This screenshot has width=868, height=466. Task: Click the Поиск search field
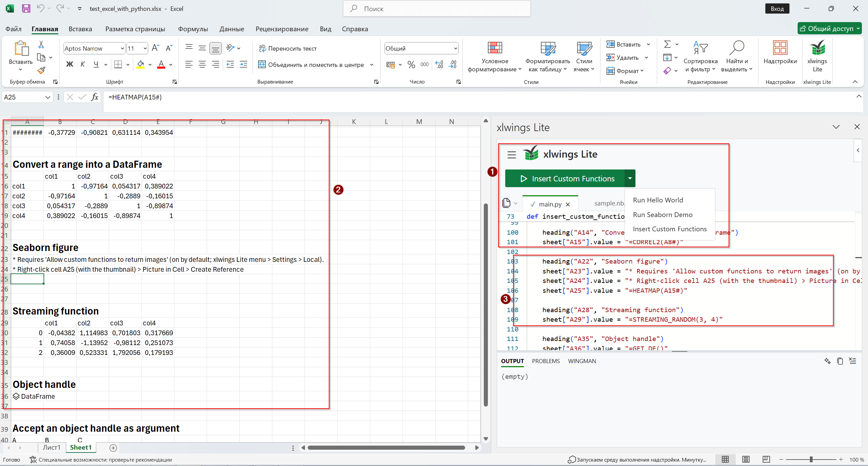coord(437,8)
